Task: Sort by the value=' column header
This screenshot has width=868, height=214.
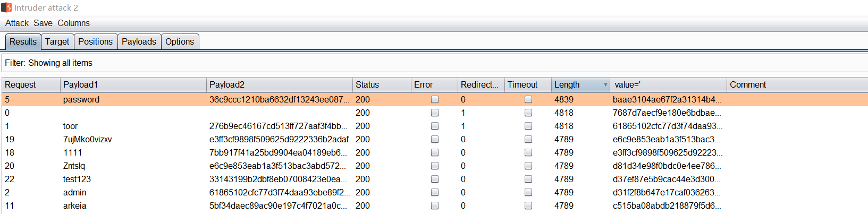Action: [668, 84]
